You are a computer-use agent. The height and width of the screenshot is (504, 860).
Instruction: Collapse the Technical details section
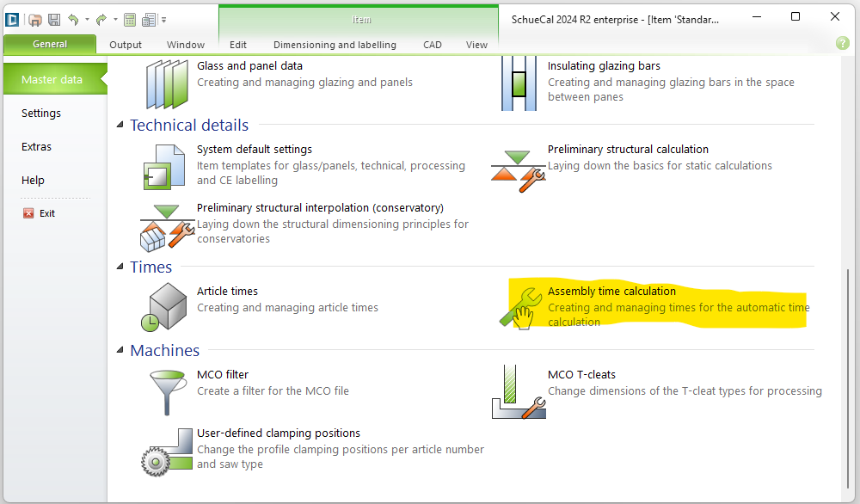[x=120, y=126]
